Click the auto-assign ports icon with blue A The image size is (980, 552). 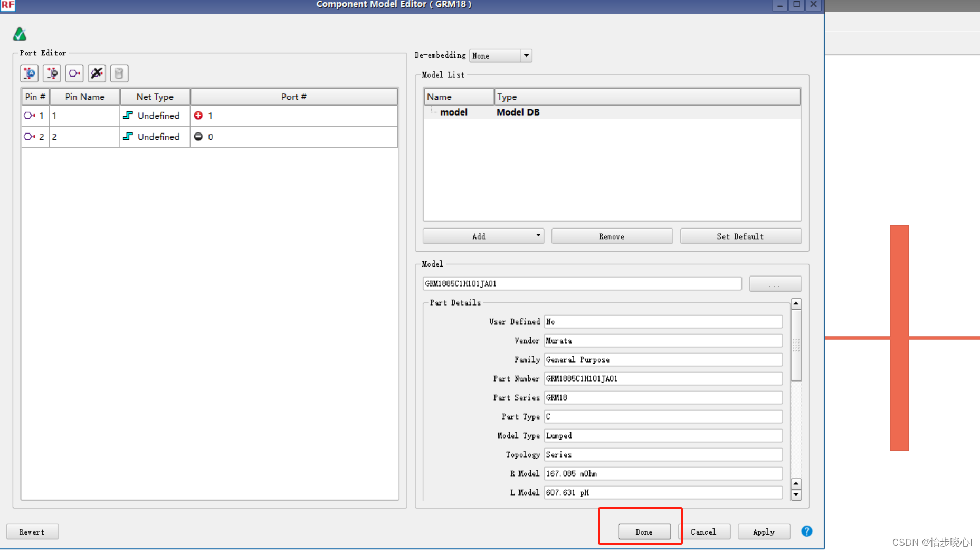[30, 73]
